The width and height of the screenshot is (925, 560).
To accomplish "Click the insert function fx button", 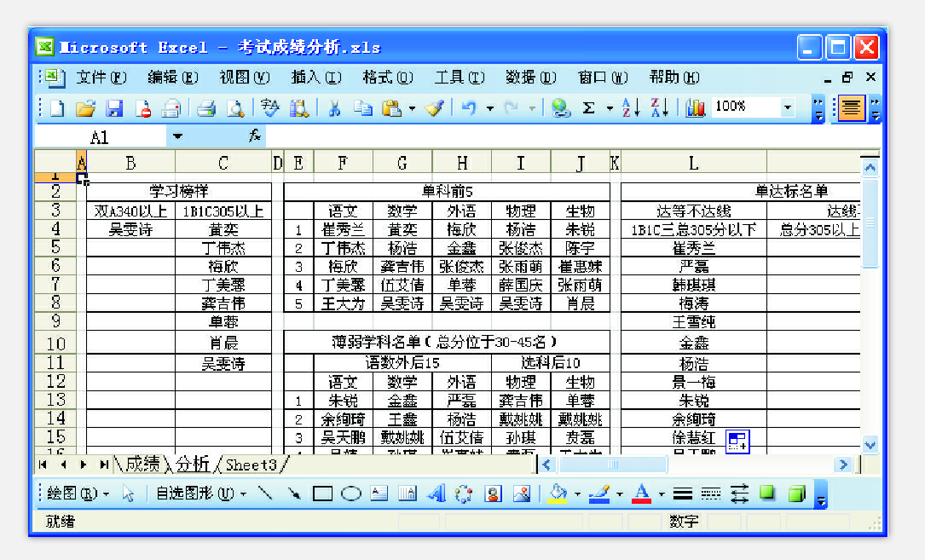I will click(254, 136).
